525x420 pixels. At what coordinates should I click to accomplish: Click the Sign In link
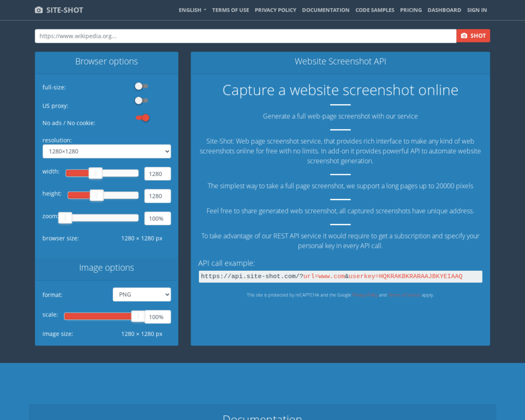click(x=477, y=10)
